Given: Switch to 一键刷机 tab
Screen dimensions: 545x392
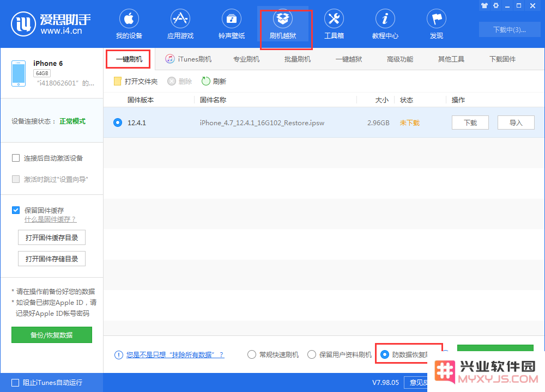Looking at the screenshot, I should coord(129,59).
